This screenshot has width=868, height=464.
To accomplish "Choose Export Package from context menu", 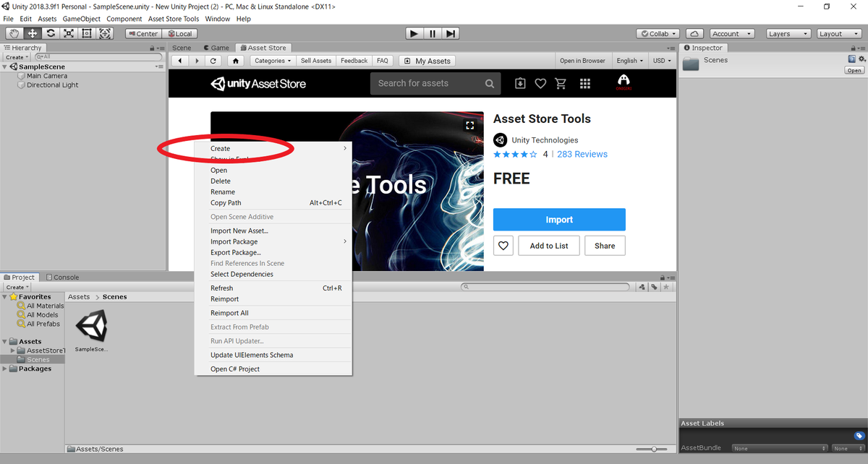I will point(273,252).
